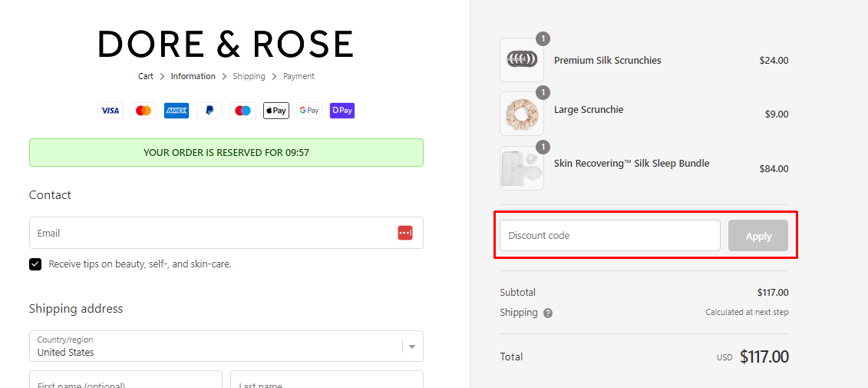868x388 pixels.
Task: Click the PayPal payment icon
Action: point(210,111)
